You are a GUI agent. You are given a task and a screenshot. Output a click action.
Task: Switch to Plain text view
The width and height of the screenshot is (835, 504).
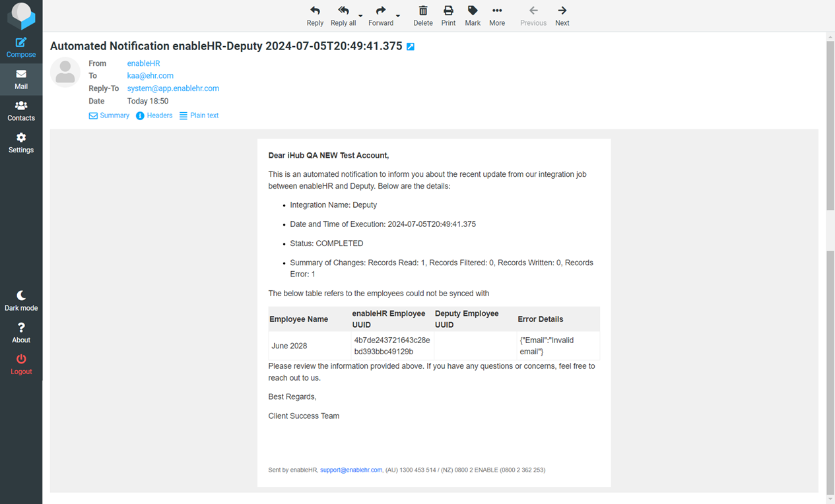[x=199, y=115]
